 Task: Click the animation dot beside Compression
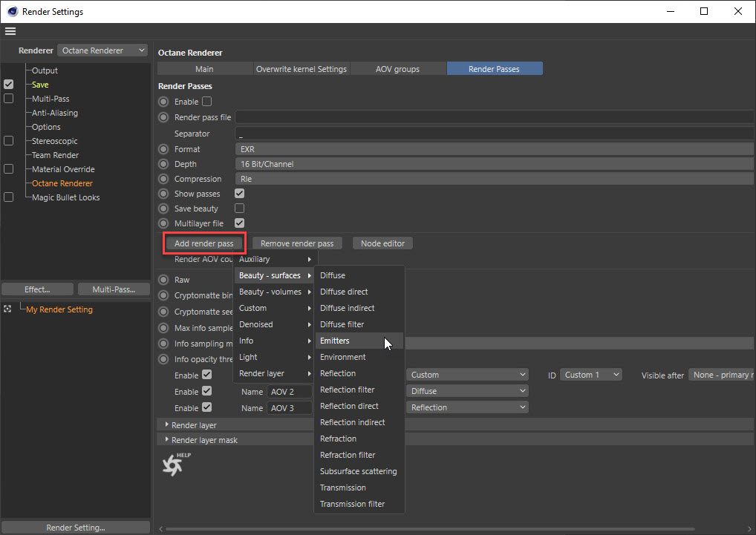click(163, 179)
